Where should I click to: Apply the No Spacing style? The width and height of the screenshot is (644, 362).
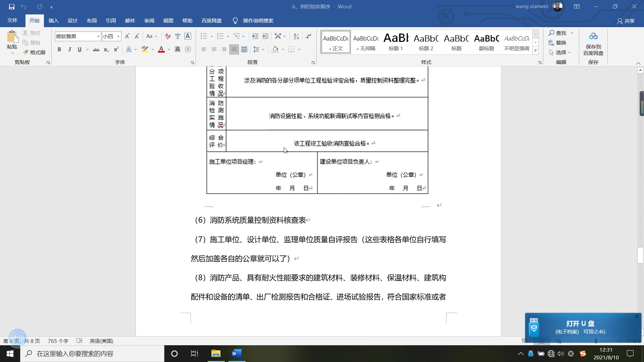pyautogui.click(x=366, y=42)
